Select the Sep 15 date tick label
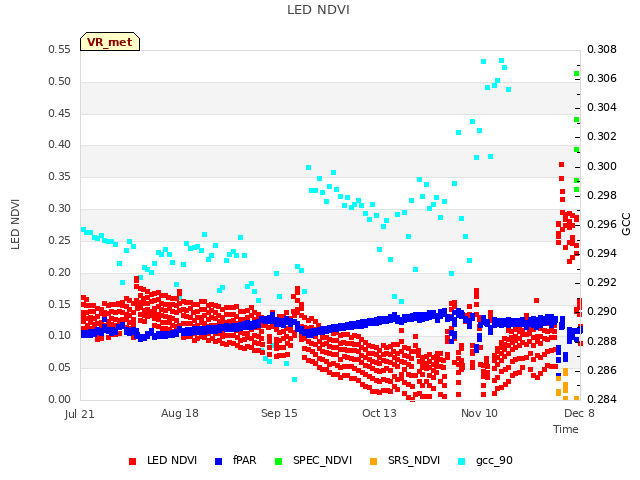 (279, 413)
